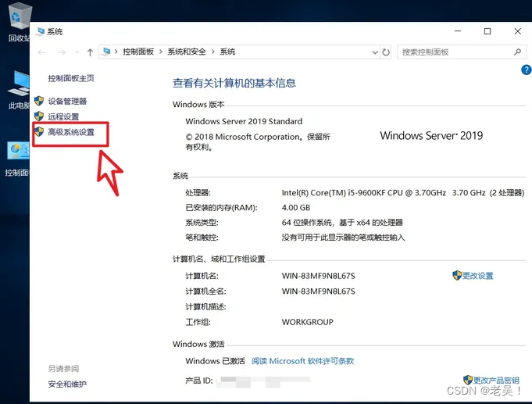532x404 pixels.
Task: Minimize the 系统 window
Action: (x=458, y=31)
